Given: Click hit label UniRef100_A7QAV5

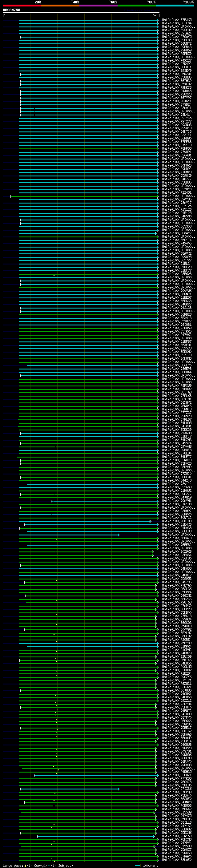Looking at the screenshot, I should click(177, 37).
